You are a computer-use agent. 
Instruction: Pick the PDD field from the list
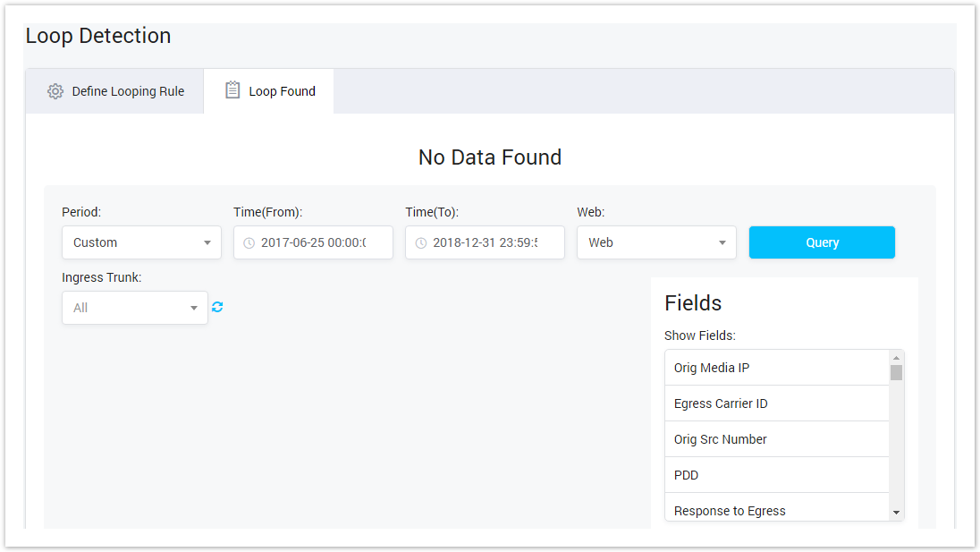coord(776,475)
